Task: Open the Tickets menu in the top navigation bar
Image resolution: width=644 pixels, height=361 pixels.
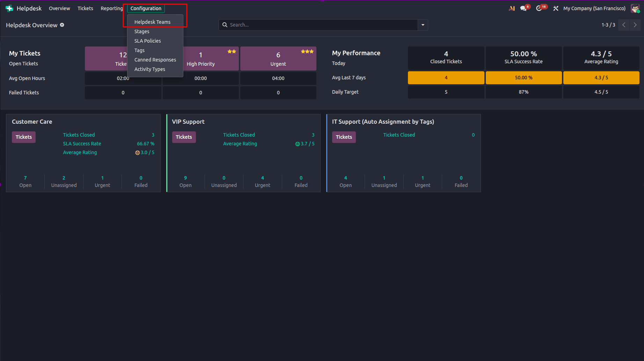Action: pos(85,8)
